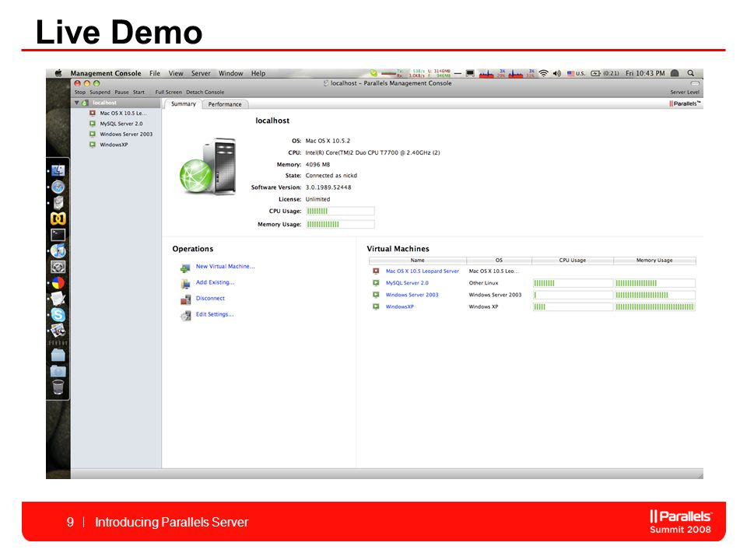Open the Server menu

[201, 73]
